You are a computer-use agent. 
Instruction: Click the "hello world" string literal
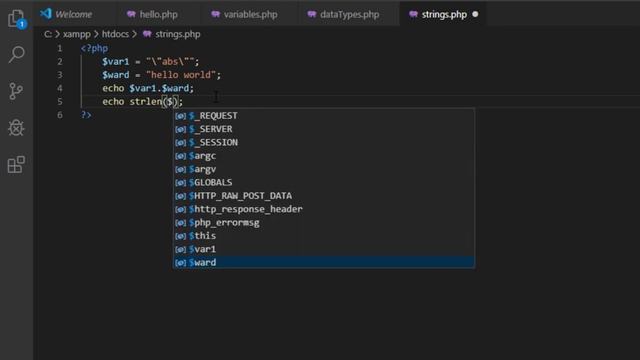pyautogui.click(x=181, y=75)
